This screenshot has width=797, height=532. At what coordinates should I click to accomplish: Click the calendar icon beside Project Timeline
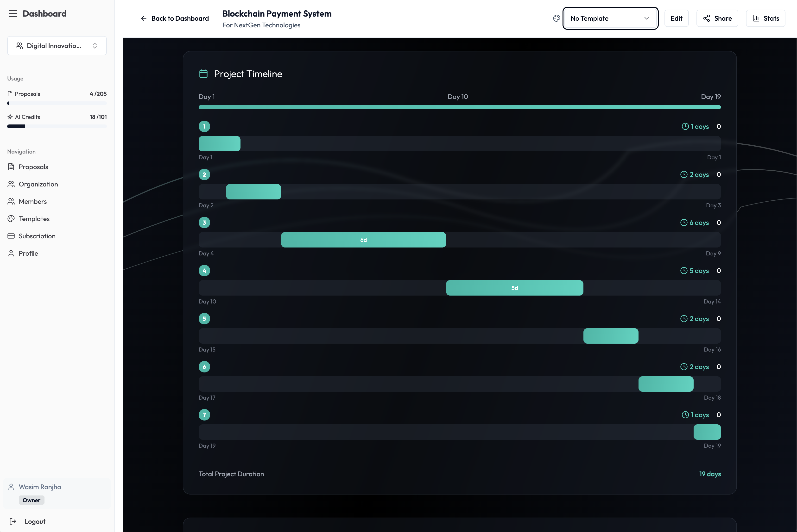click(203, 73)
